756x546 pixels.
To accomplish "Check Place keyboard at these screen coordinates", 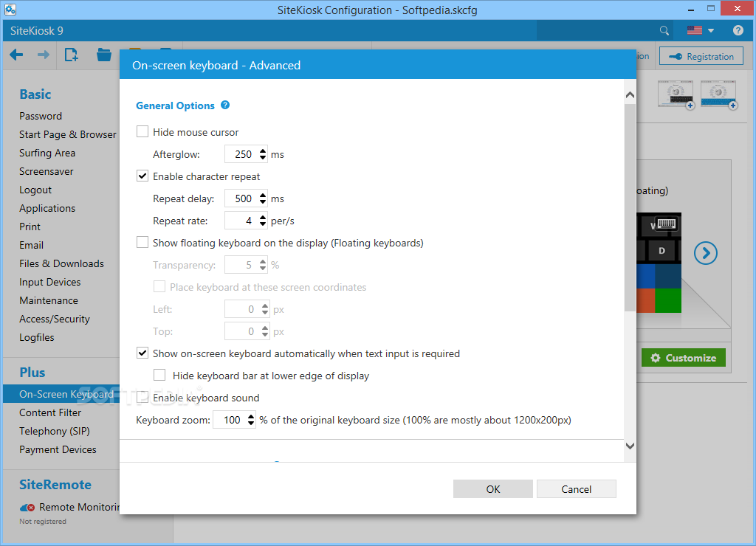I will [x=159, y=287].
